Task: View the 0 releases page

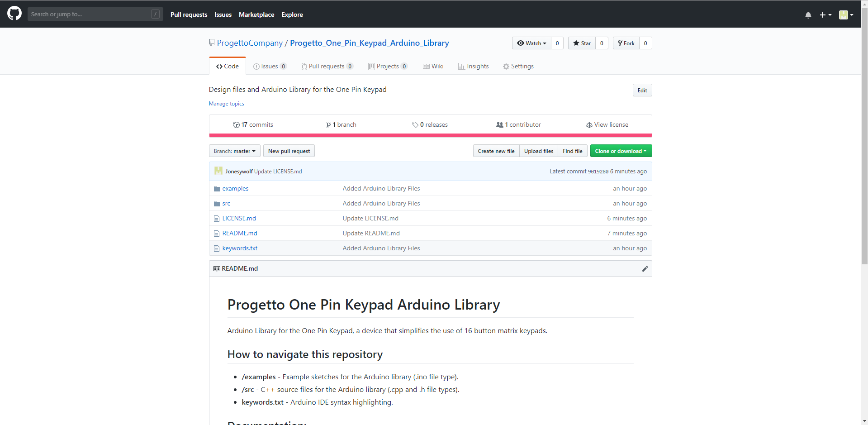Action: (x=430, y=124)
